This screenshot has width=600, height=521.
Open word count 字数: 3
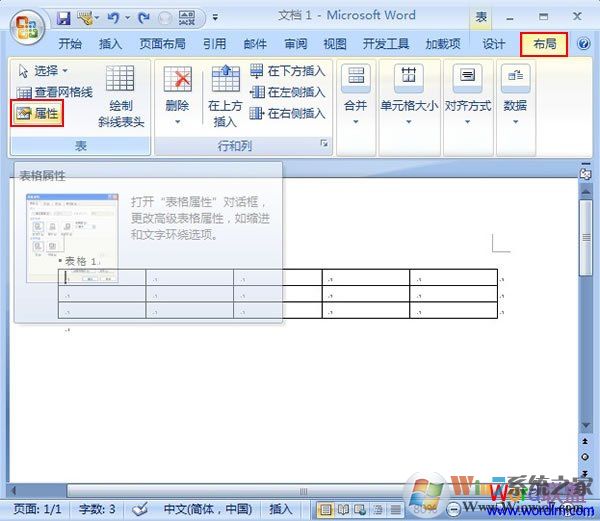pos(97,509)
